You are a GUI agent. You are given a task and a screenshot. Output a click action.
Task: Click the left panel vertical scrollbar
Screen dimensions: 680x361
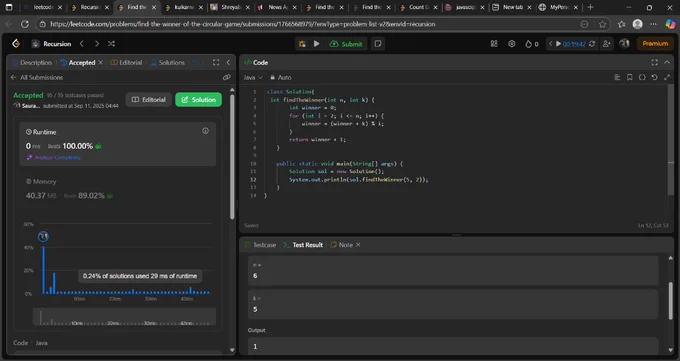[x=232, y=156]
